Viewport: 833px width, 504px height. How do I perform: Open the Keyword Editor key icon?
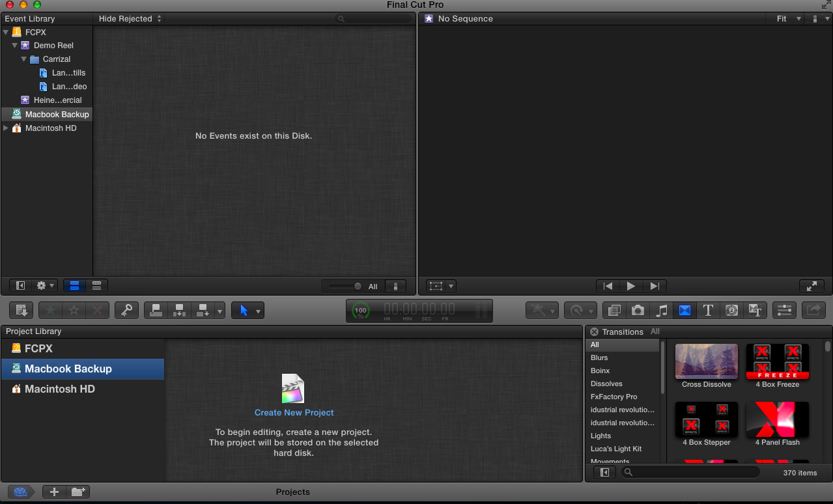point(126,311)
